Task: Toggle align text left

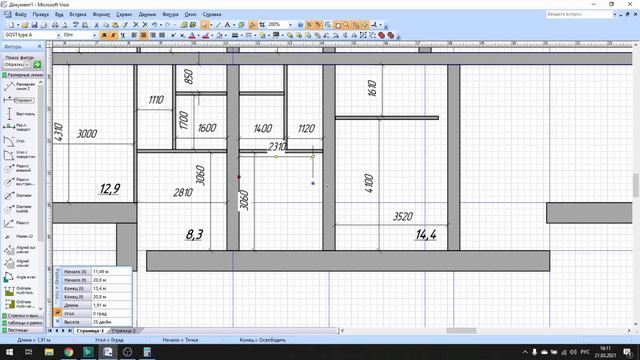Action: [134, 35]
